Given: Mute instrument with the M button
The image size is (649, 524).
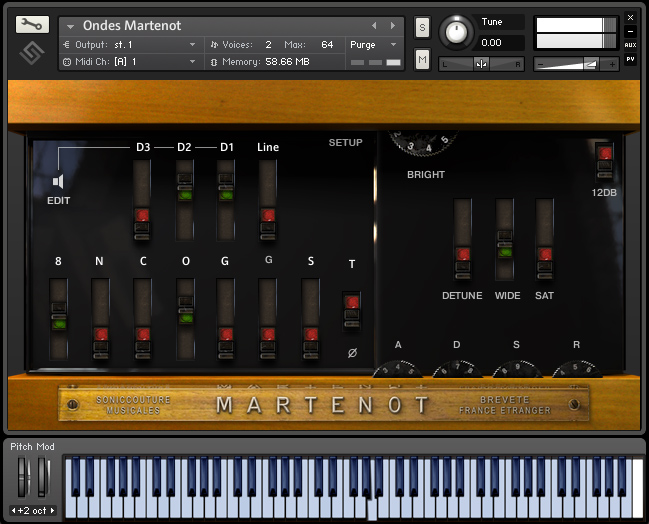Looking at the screenshot, I should point(422,61).
